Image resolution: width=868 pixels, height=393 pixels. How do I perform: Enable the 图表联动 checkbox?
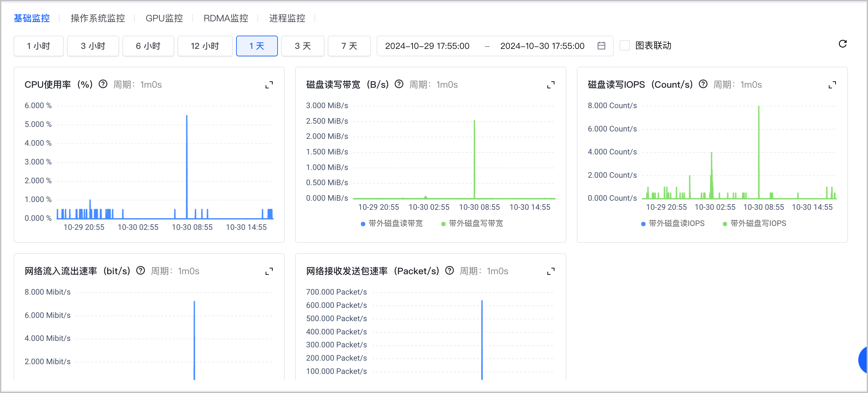[x=625, y=45]
